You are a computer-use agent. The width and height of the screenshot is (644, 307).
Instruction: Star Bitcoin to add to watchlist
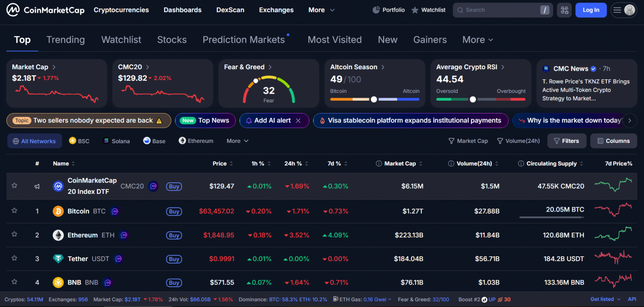point(14,210)
